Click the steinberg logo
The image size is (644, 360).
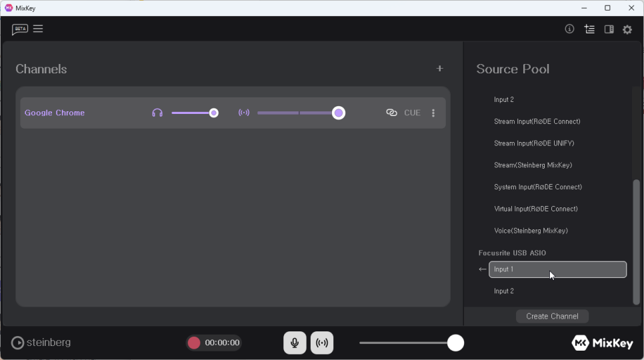coord(41,343)
